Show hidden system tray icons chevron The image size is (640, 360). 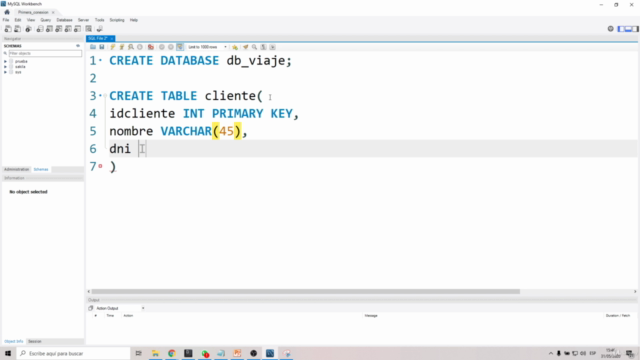tap(551, 353)
